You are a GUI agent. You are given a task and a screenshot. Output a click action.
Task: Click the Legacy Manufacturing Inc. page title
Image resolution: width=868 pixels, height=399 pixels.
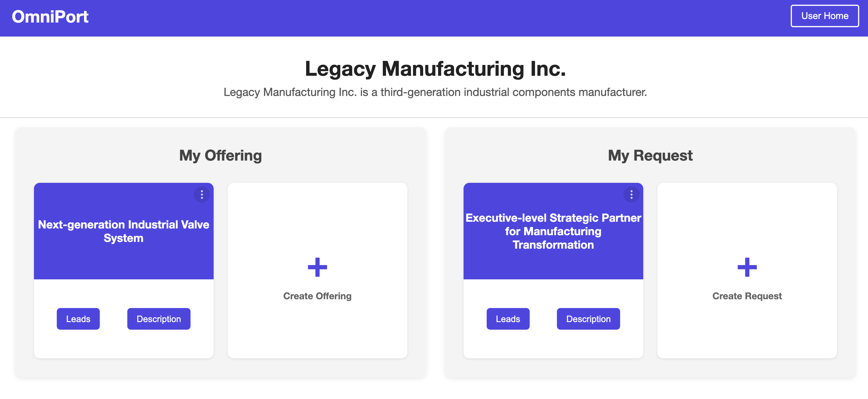coord(435,69)
